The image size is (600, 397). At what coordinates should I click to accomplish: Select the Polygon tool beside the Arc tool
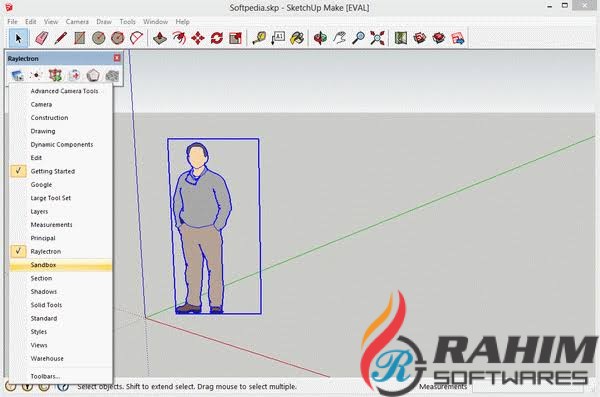click(118, 38)
